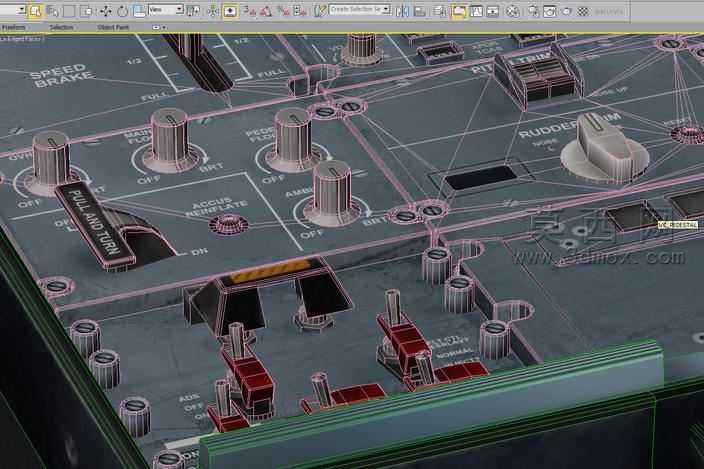Open the Create Selection Set dropdown
Image resolution: width=704 pixels, height=469 pixels.
(x=360, y=9)
